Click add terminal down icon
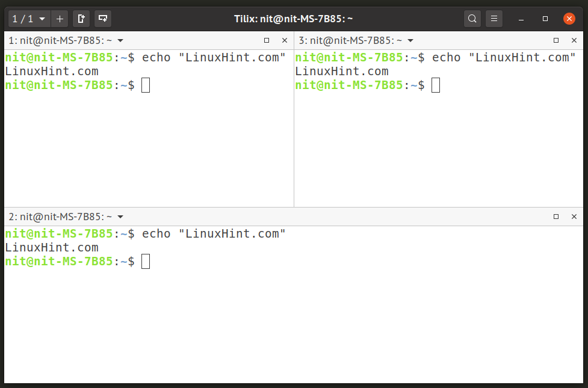This screenshot has height=388, width=588. coord(103,19)
